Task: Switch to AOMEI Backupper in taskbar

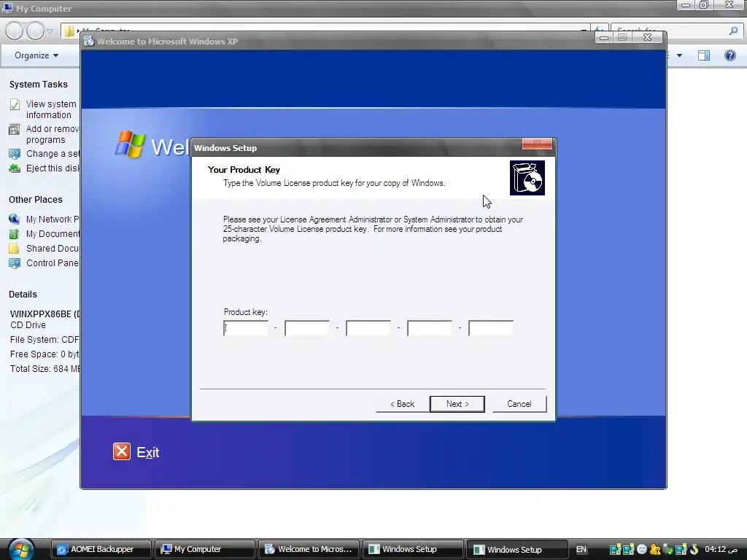Action: tap(101, 549)
